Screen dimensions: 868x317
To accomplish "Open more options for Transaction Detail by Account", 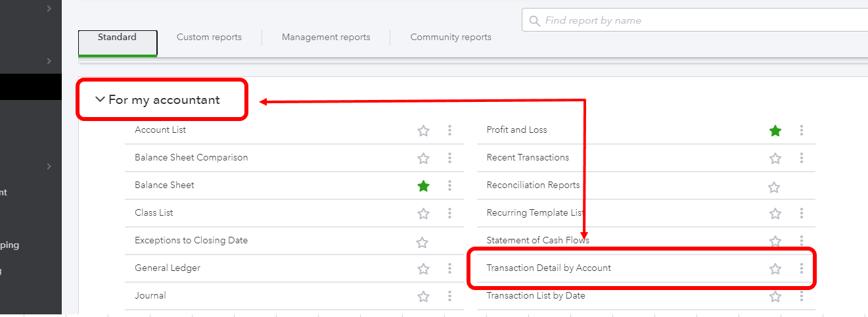I will (x=802, y=268).
